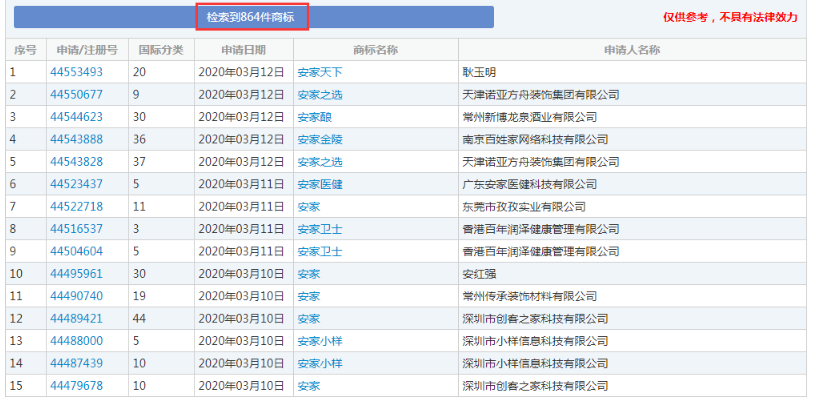This screenshot has width=817, height=402.
Task: Click international class 11 in row 7
Action: tap(139, 207)
